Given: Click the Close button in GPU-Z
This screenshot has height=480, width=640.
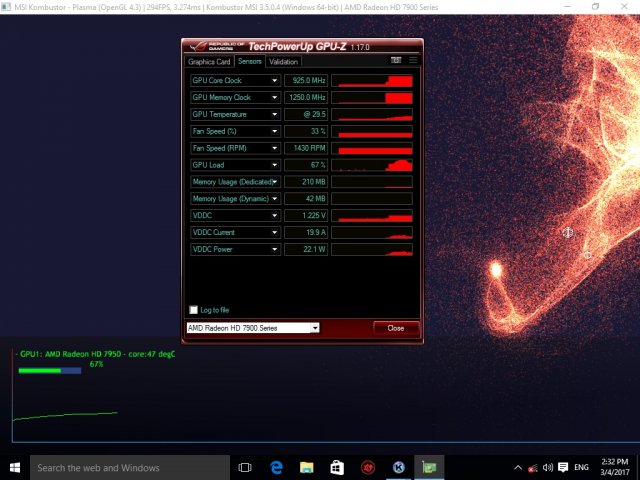Looking at the screenshot, I should click(x=396, y=328).
